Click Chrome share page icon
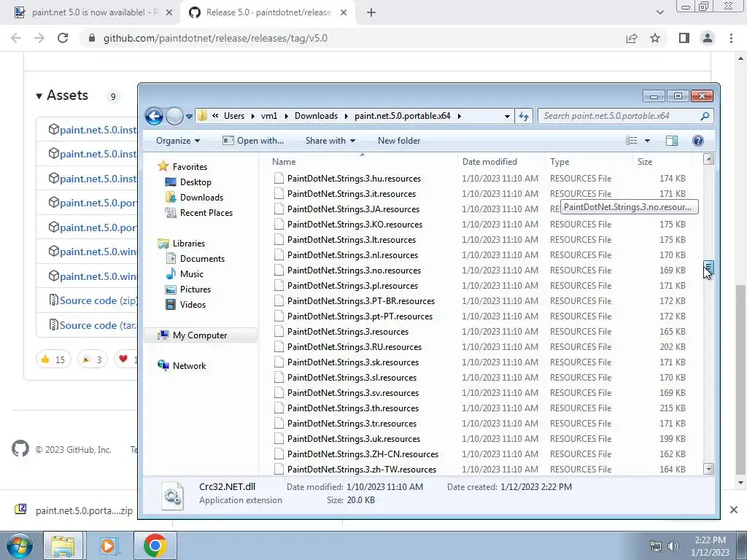Image resolution: width=747 pixels, height=560 pixels. coord(632,38)
